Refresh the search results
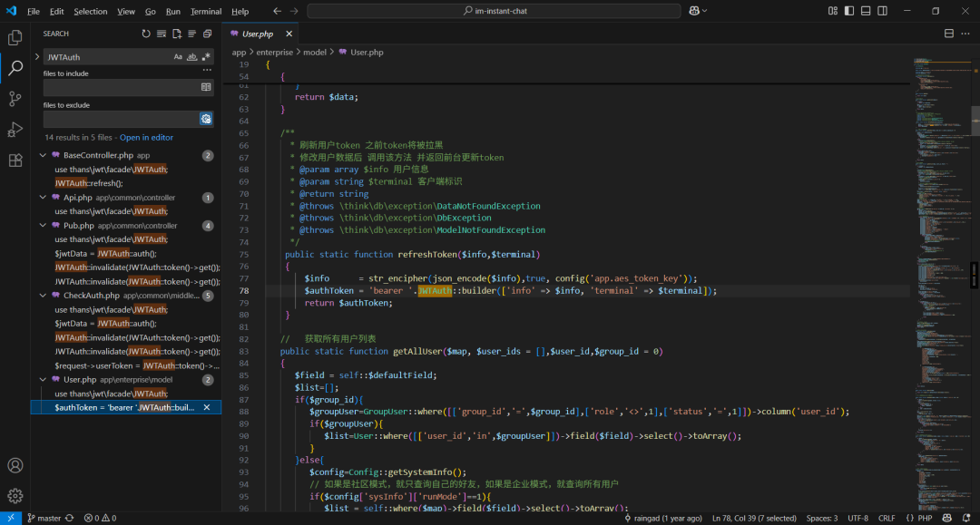The image size is (980, 525). pos(146,34)
